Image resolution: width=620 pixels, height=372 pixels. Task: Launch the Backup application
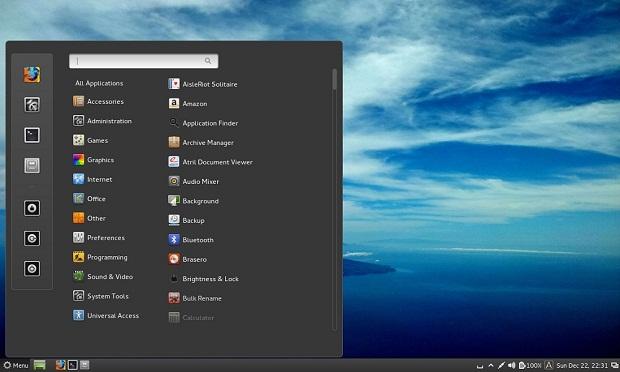click(x=186, y=220)
